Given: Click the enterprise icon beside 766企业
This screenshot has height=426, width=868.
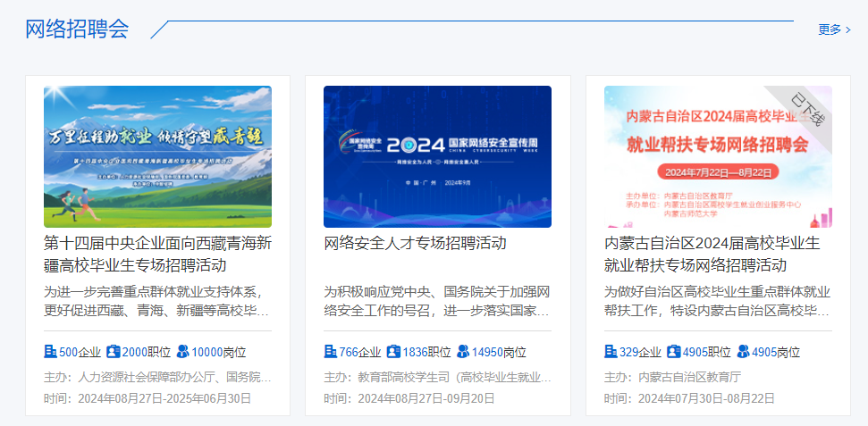Looking at the screenshot, I should tap(331, 351).
